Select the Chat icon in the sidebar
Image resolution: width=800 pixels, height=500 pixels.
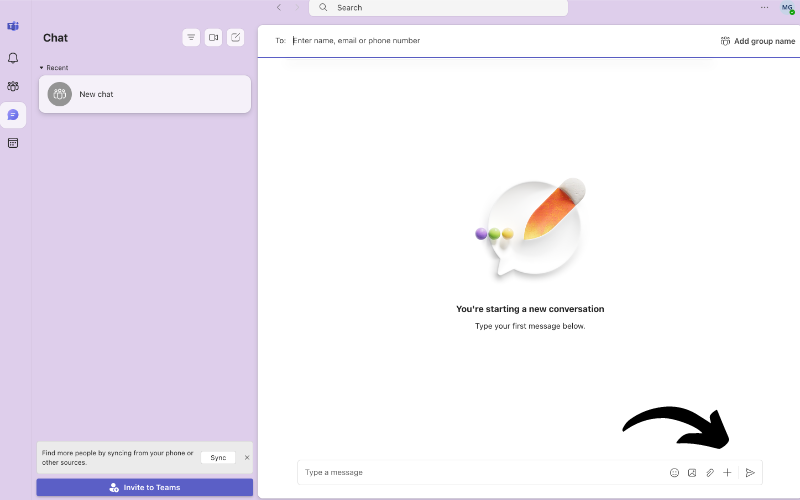(13, 115)
